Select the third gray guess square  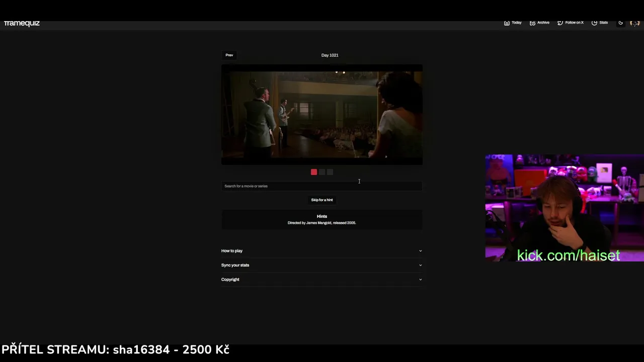point(330,172)
